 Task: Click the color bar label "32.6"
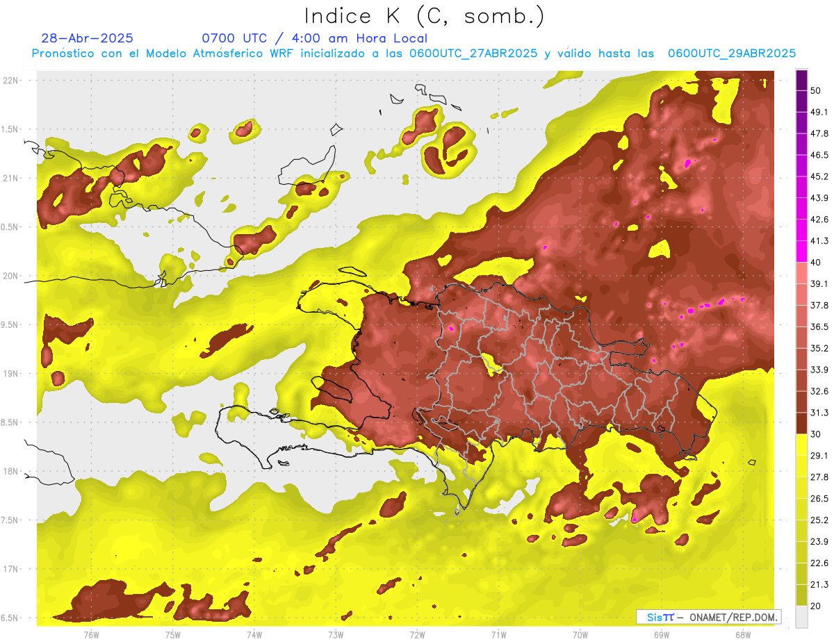pyautogui.click(x=819, y=391)
